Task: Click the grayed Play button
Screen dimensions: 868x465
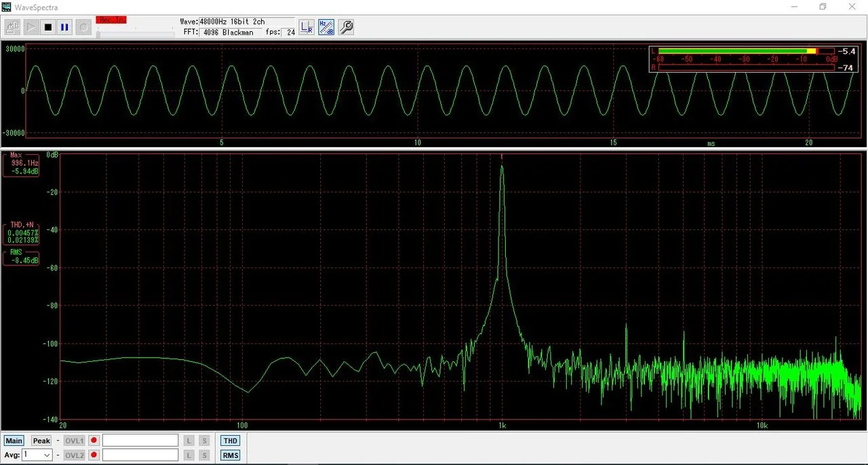Action: tap(31, 26)
